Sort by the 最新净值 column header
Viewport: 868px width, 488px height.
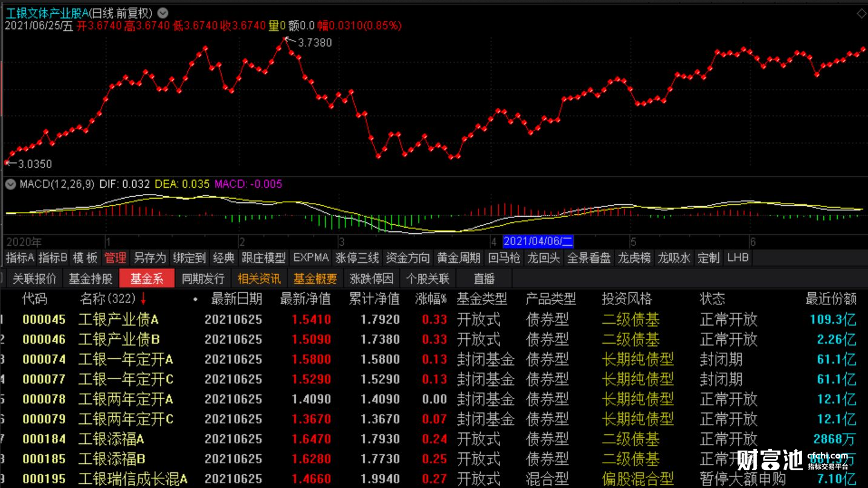click(x=306, y=299)
